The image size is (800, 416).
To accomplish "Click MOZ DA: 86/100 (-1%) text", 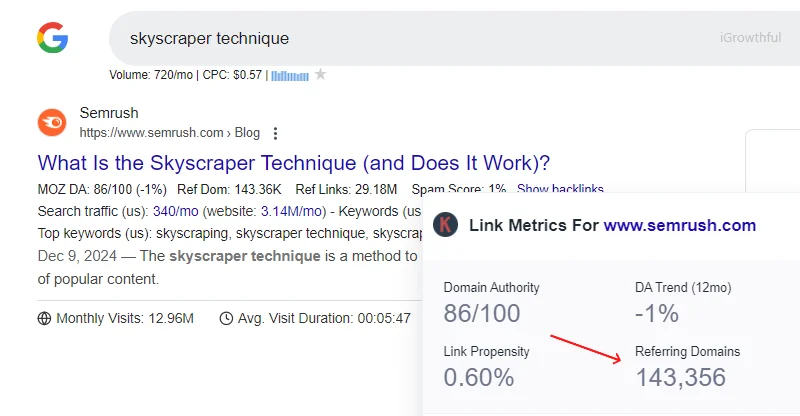I will click(x=102, y=189).
